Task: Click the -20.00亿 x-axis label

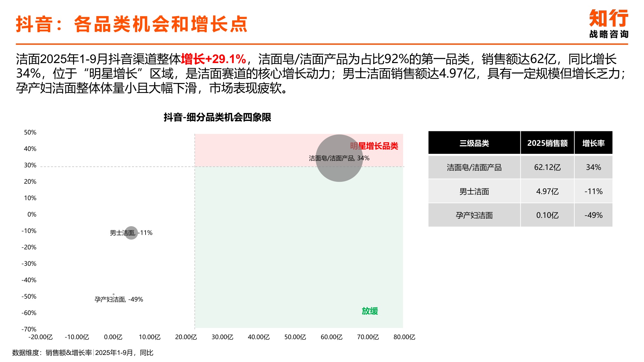Action: click(x=41, y=337)
